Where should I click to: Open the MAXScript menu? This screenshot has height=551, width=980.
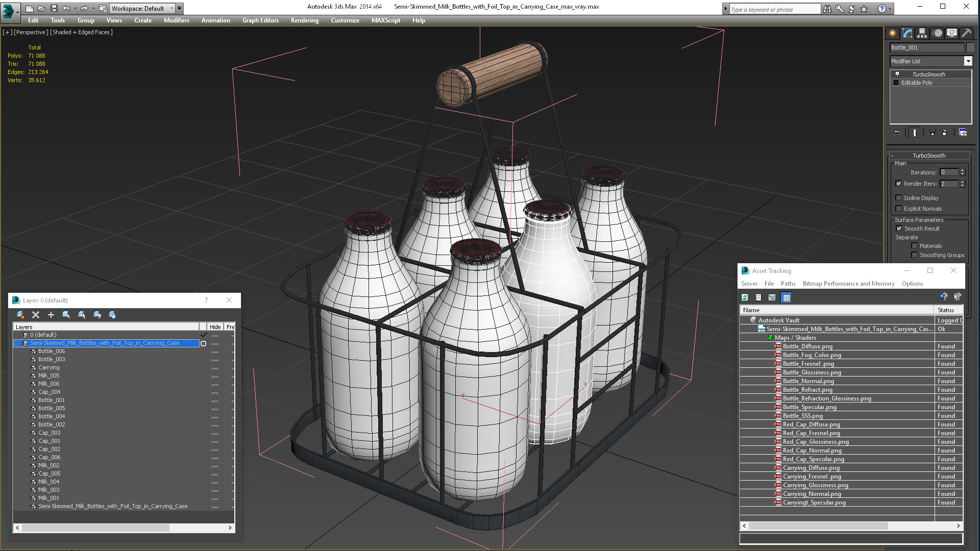tap(386, 20)
